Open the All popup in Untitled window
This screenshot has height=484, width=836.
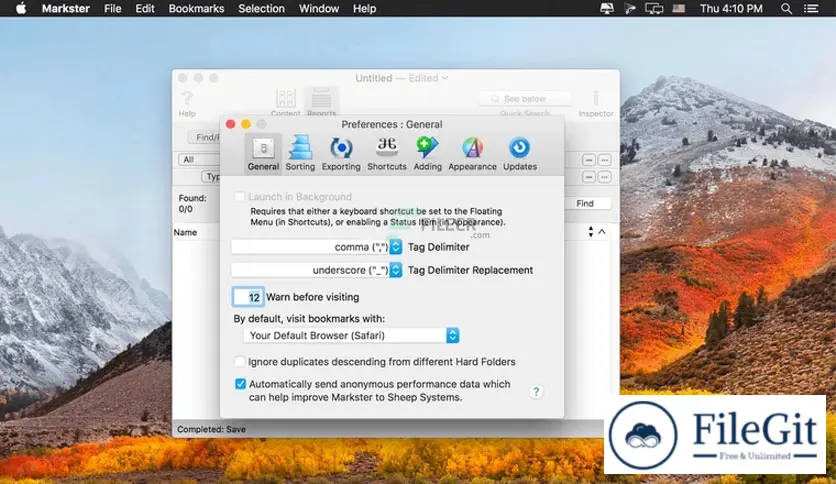[199, 159]
